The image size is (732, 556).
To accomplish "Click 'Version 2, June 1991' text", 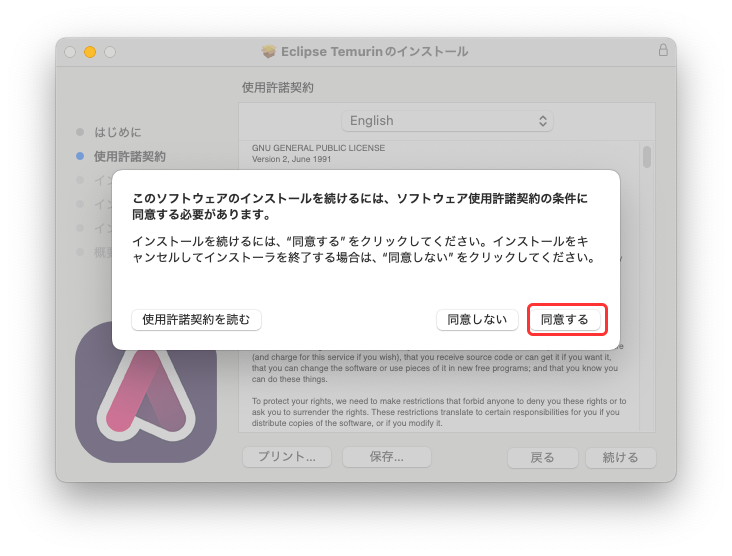I will click(x=291, y=159).
